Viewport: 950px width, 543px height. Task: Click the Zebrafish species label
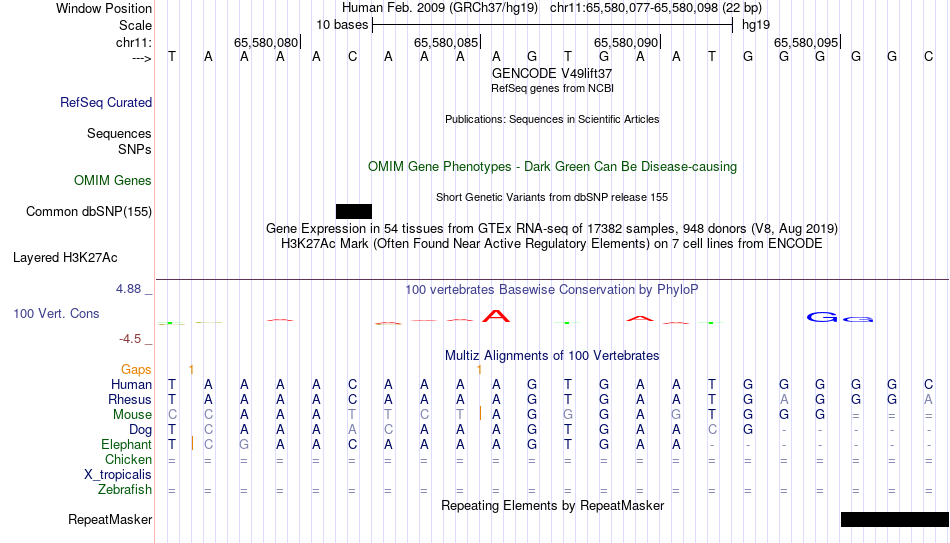coord(125,490)
